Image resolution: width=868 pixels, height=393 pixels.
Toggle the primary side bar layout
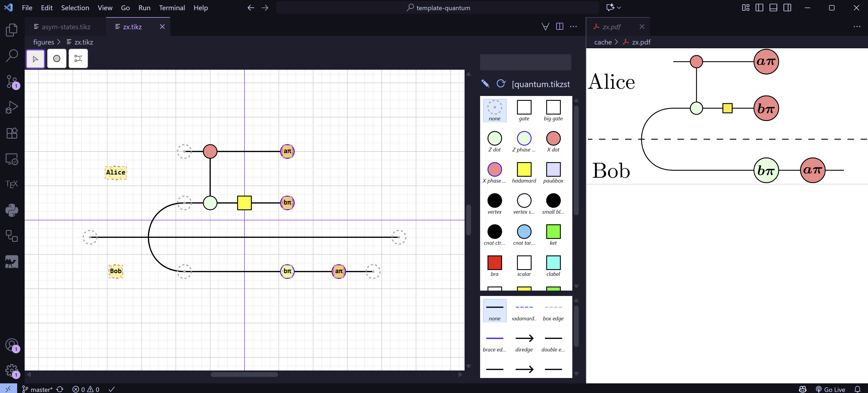tap(759, 8)
